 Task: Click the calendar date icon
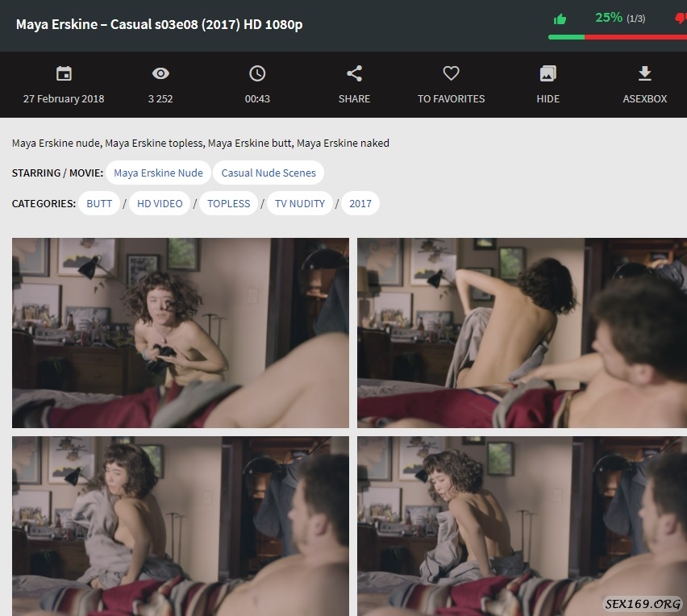[x=64, y=74]
